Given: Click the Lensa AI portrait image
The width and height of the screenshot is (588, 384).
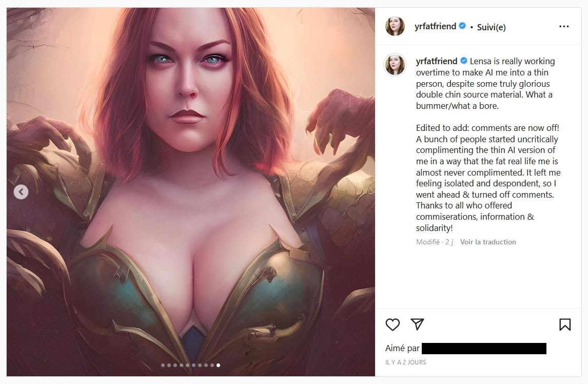Looking at the screenshot, I should [x=191, y=192].
